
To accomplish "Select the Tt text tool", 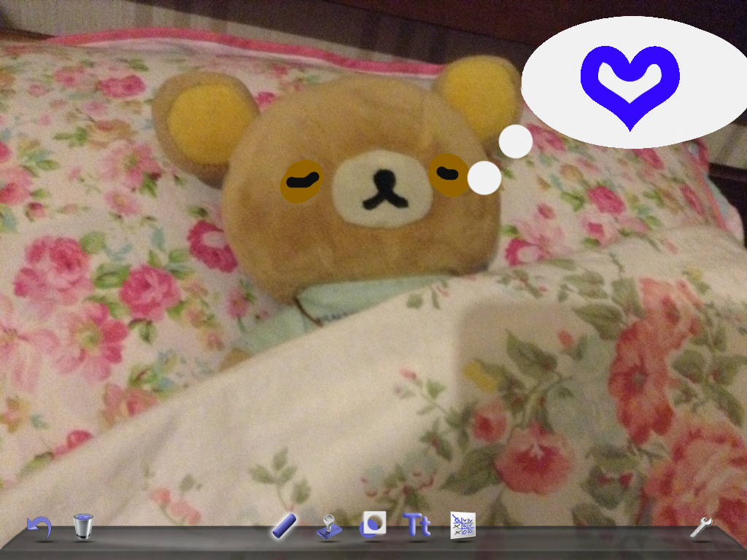I will coord(417,525).
